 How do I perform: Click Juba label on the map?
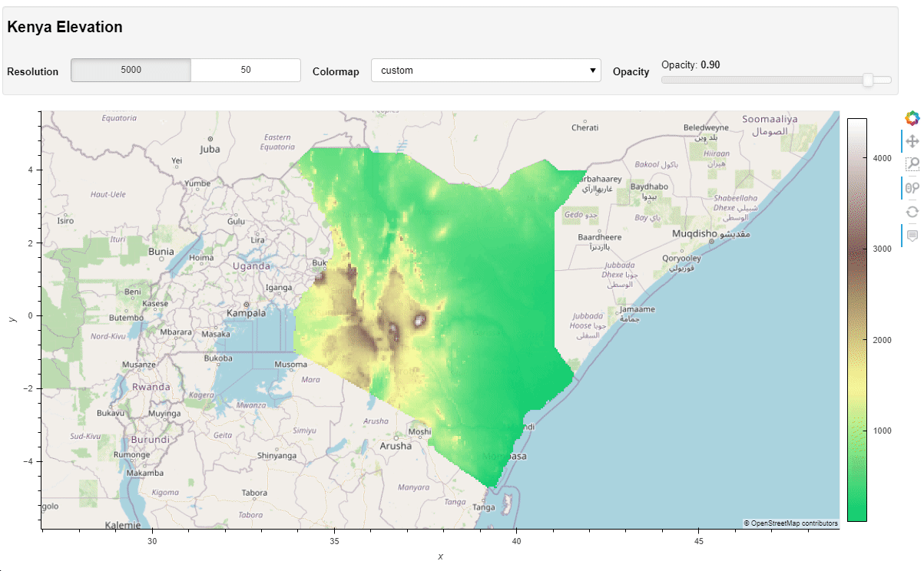click(x=210, y=149)
